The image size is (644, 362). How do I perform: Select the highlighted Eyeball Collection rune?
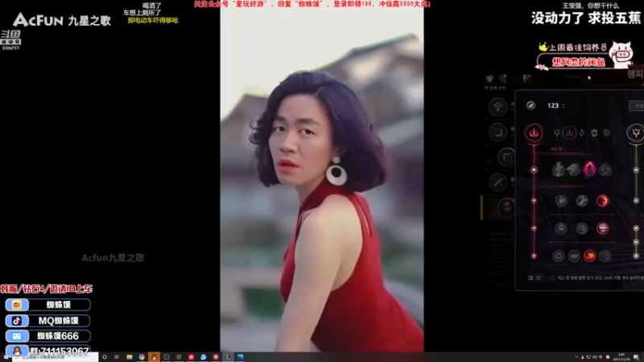602,228
